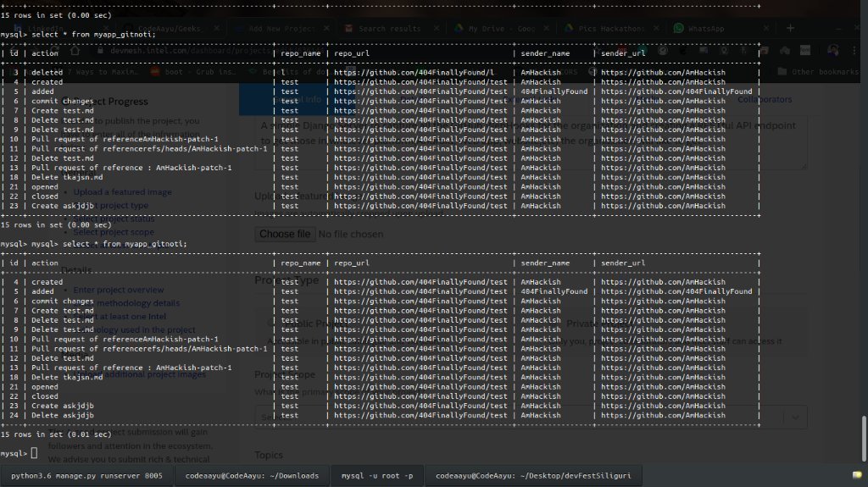The image size is (868, 487).
Task: Follow the 'Enter project overview' link
Action: click(119, 290)
